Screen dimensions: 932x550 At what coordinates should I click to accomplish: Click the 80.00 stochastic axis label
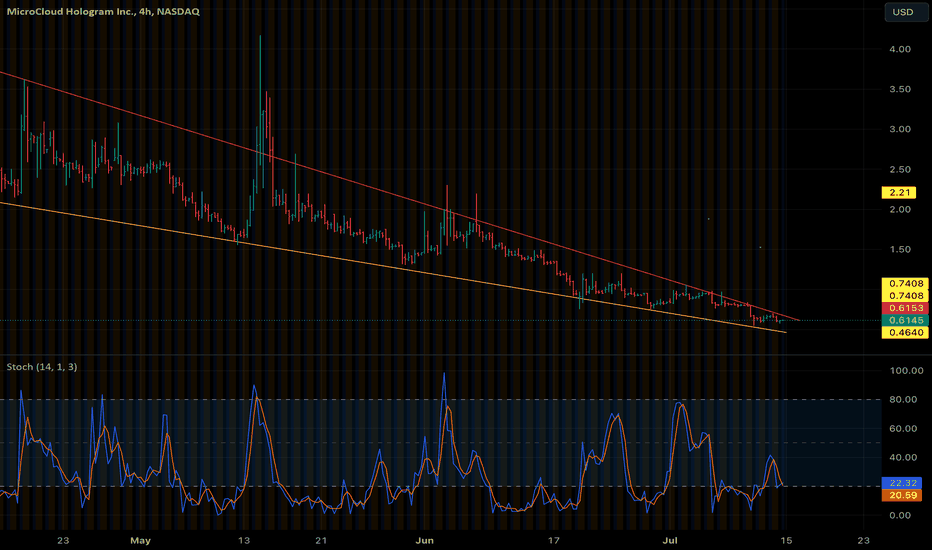pos(903,400)
